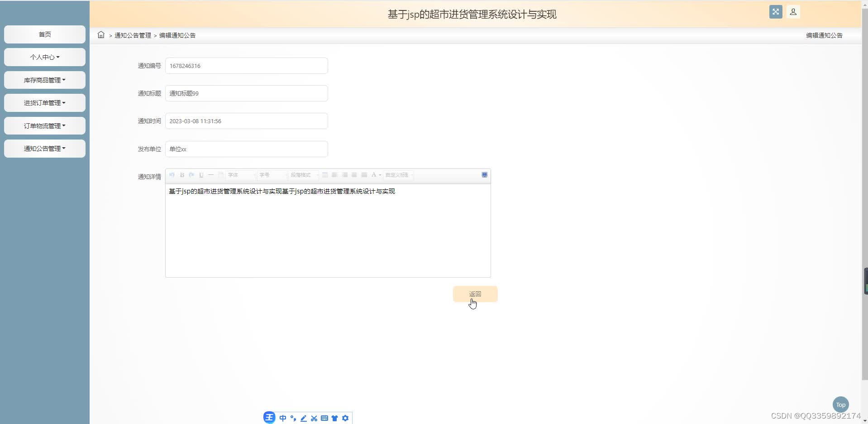Click 通知公告管理 breadcrumb link
868x424 pixels.
tap(133, 35)
